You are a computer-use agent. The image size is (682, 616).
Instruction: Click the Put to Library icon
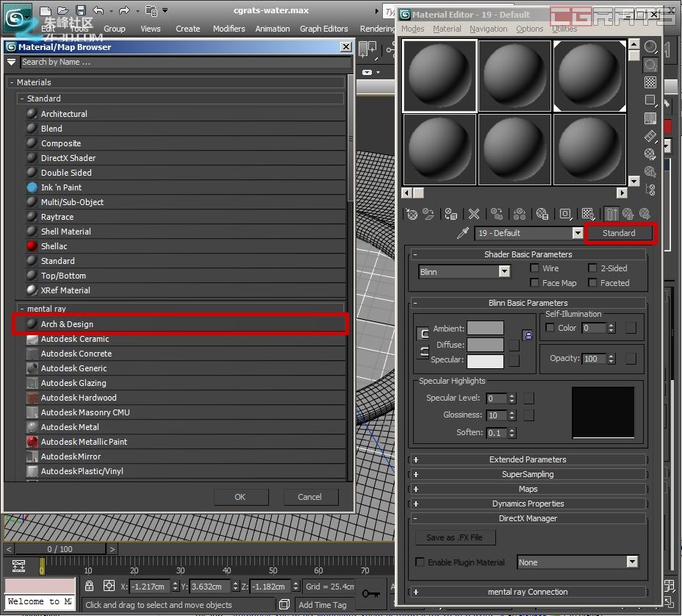542,214
